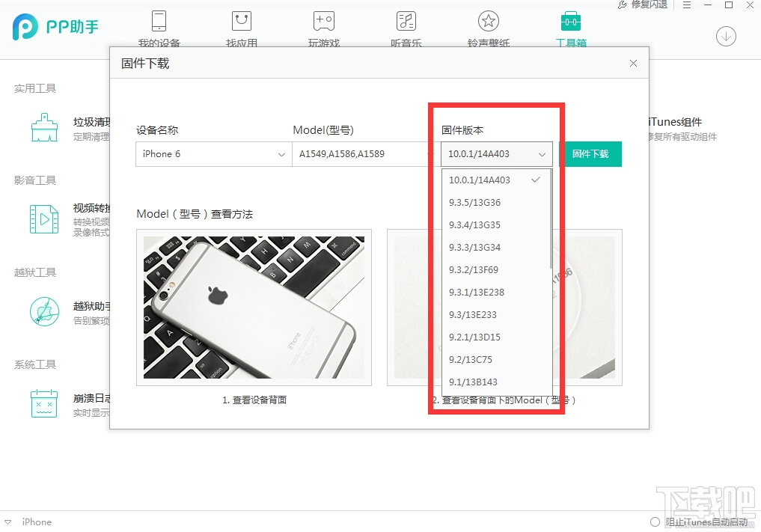
Task: Enable 阻止iTunes自动启动 option
Action: 655,522
